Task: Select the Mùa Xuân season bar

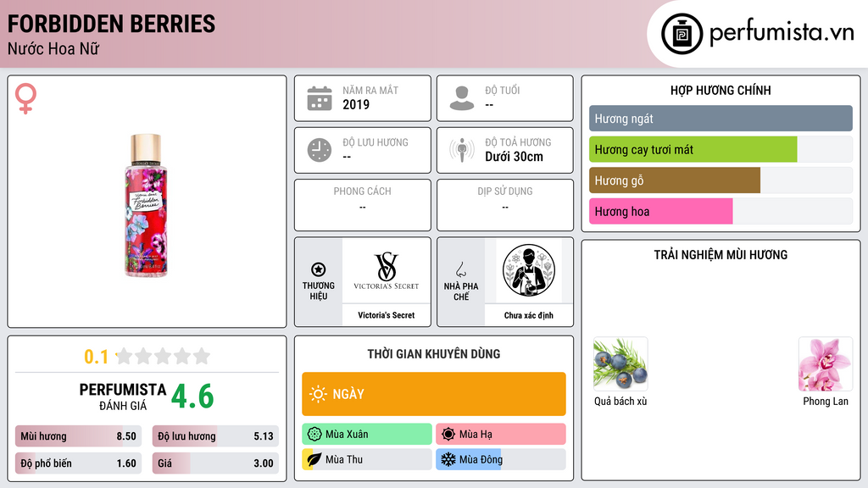Action: coord(367,435)
